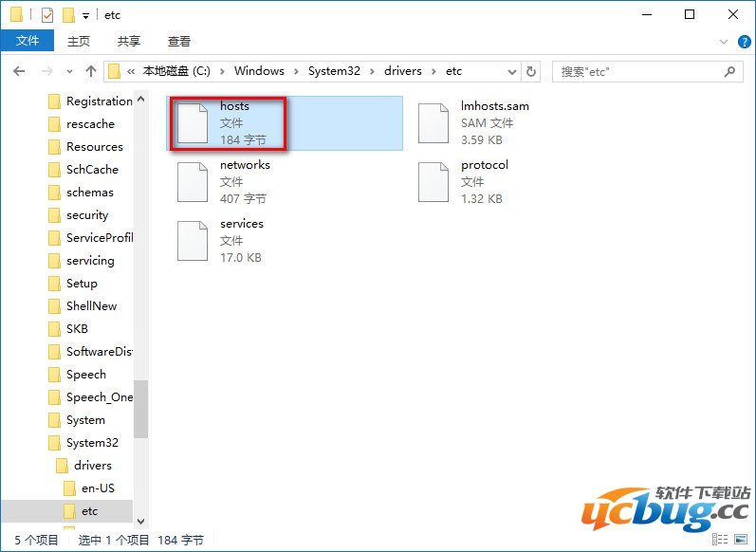The width and height of the screenshot is (756, 552).
Task: Refresh the etc folder view
Action: pos(532,71)
